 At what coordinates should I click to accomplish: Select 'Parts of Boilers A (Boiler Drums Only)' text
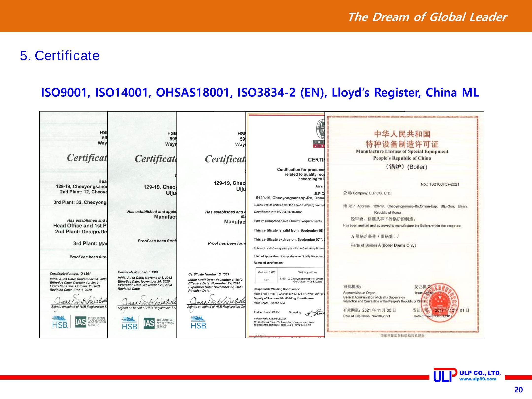[383, 245]
